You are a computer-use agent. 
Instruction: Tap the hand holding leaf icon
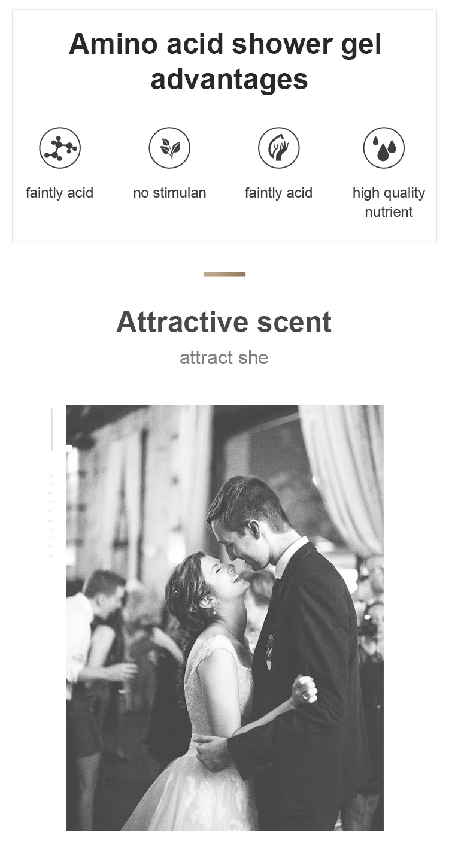(279, 148)
